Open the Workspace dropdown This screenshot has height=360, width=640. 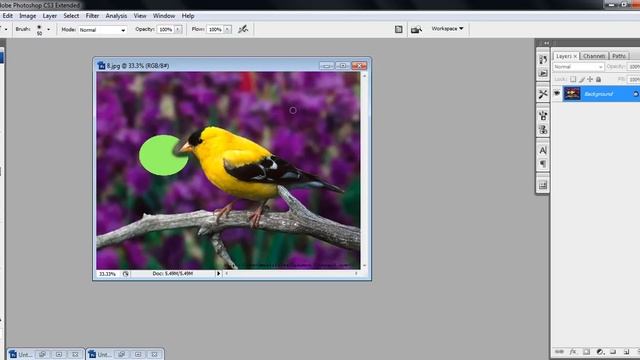(447, 29)
